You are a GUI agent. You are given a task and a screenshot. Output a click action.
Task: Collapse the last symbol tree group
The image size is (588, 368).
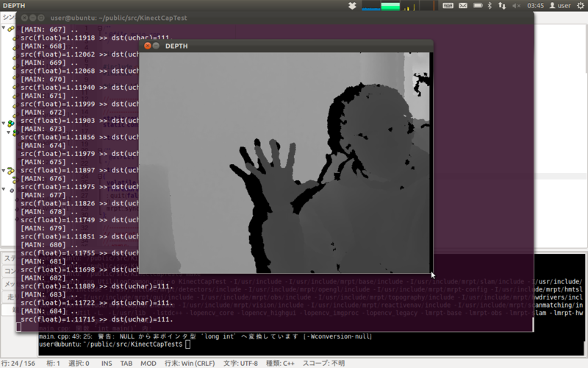[4, 189]
